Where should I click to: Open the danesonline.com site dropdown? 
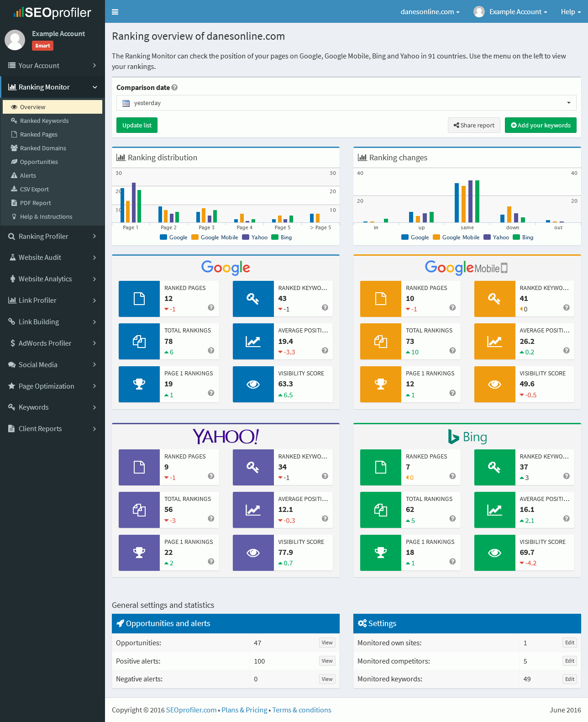430,12
